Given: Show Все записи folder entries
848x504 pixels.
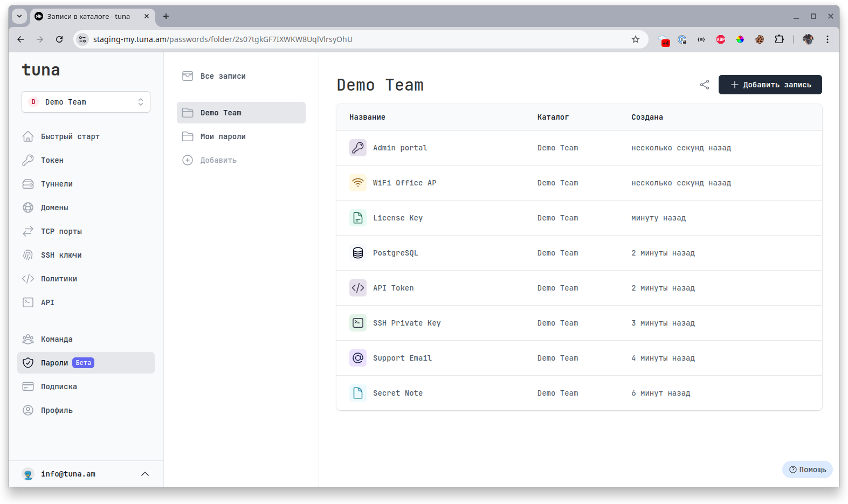Looking at the screenshot, I should [x=223, y=76].
